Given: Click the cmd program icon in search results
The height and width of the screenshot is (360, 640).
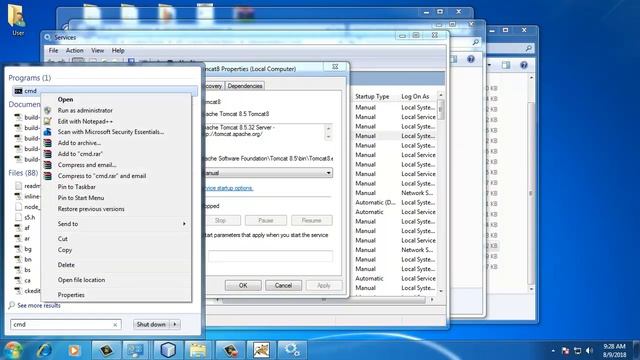Looking at the screenshot, I should tap(18, 91).
